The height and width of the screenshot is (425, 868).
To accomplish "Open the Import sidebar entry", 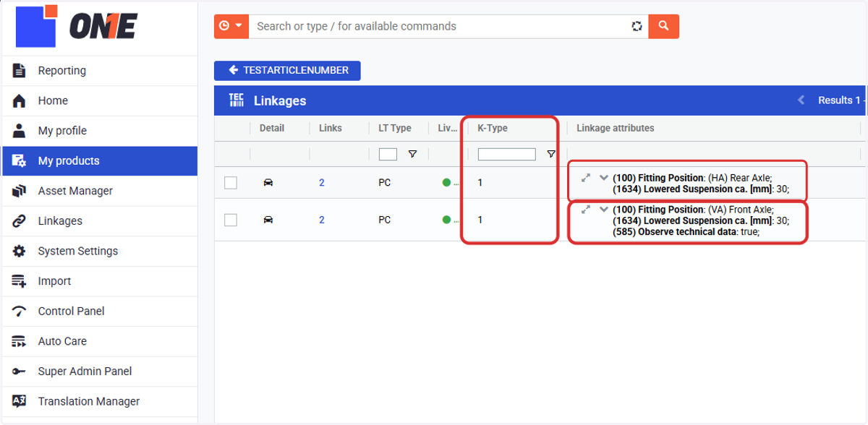I will click(x=99, y=281).
